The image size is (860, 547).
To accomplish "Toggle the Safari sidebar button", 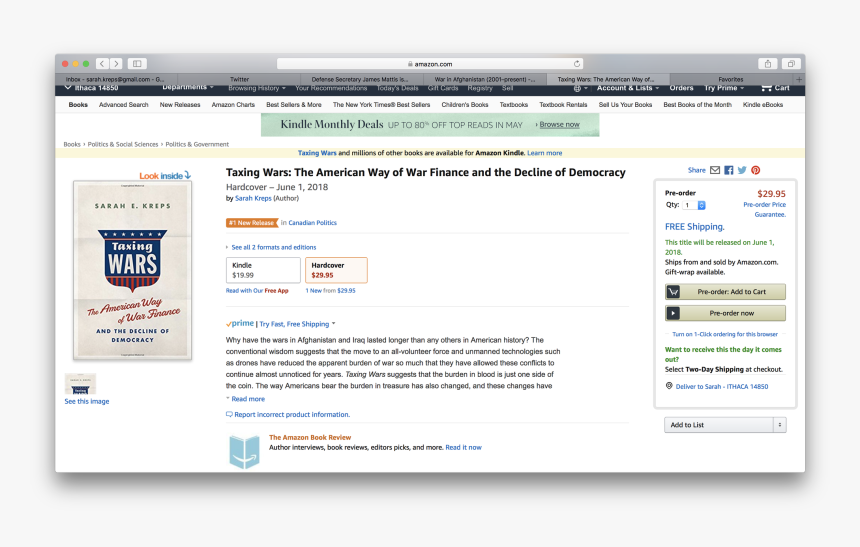I will click(x=137, y=64).
